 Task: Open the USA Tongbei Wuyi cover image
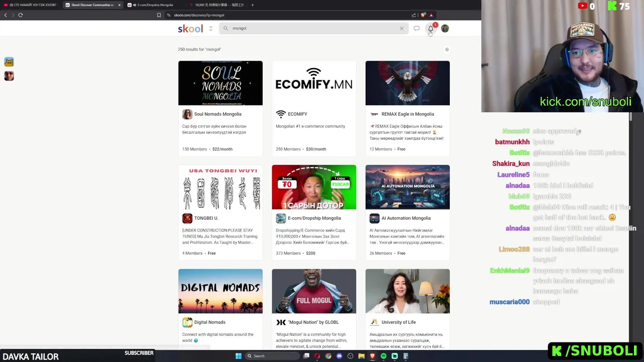220,187
